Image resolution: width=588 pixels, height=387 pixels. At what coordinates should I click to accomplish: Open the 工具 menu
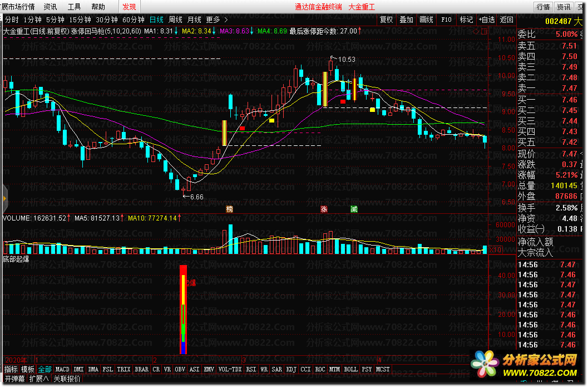[74, 7]
